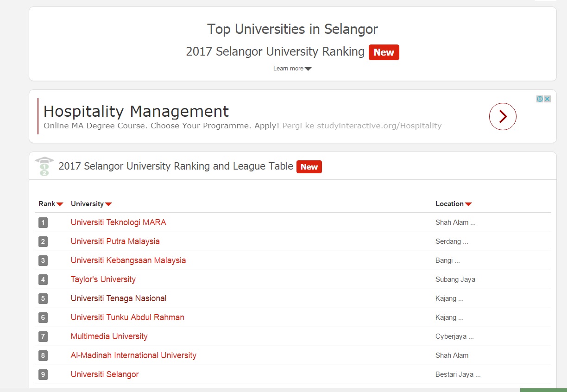This screenshot has width=567, height=392.
Task: Click the rank 4 number badge
Action: pyautogui.click(x=43, y=280)
